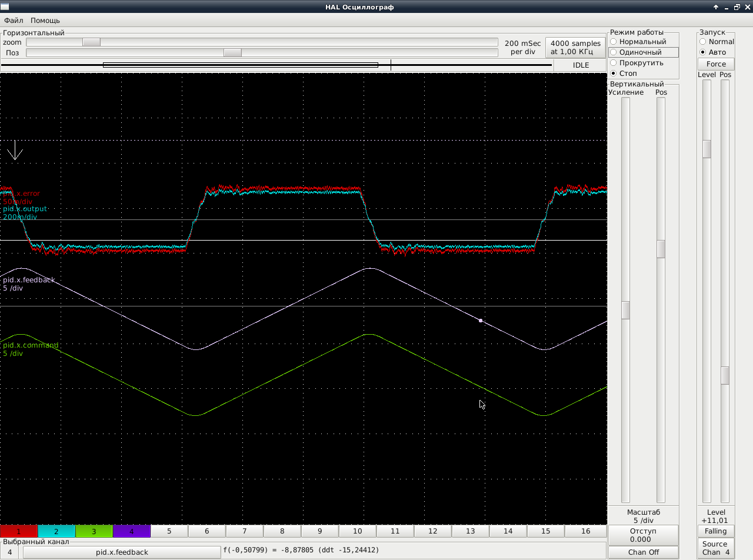Click the Отступ 0.000 offset button
753x560 pixels.
click(x=643, y=535)
